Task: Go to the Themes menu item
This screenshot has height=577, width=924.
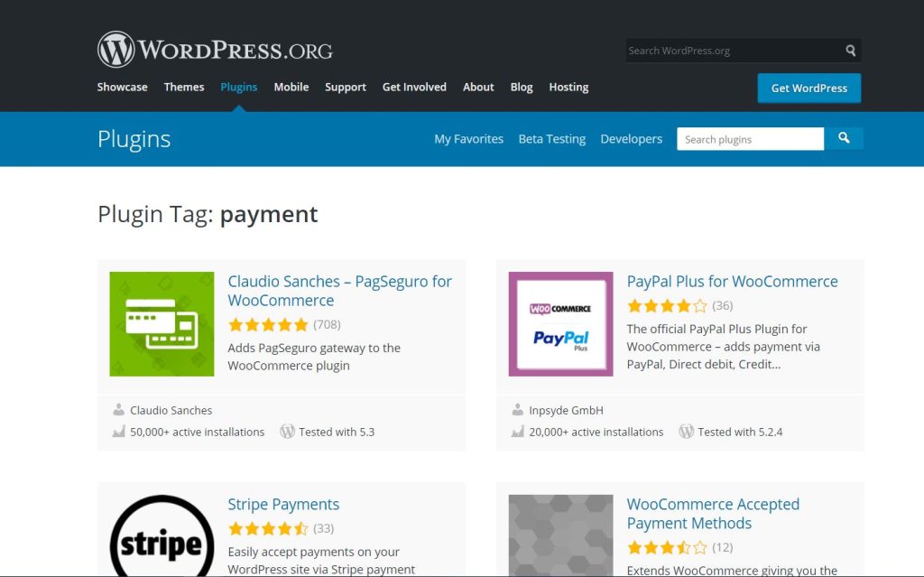Action: click(184, 88)
